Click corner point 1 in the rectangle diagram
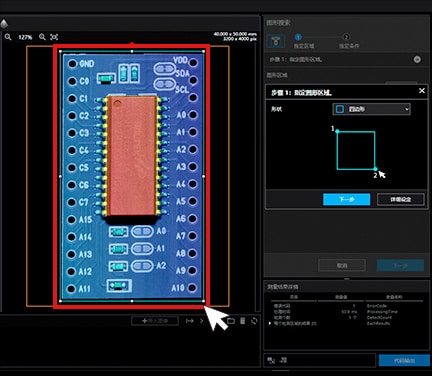The height and width of the screenshot is (376, 432). 337,131
